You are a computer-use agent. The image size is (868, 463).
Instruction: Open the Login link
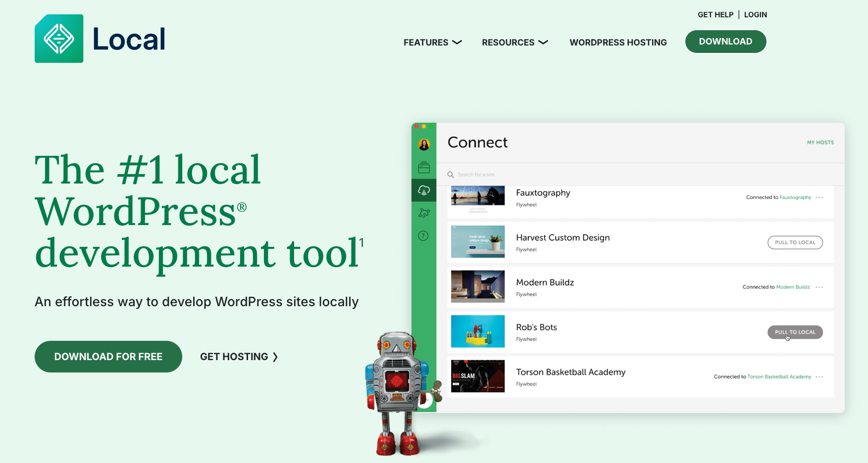pos(755,15)
